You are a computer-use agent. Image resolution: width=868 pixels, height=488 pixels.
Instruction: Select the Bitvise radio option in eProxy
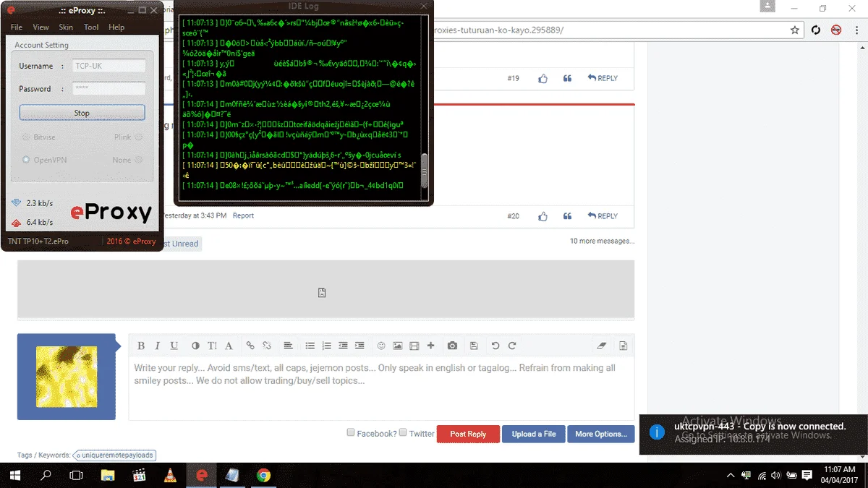[x=26, y=137]
